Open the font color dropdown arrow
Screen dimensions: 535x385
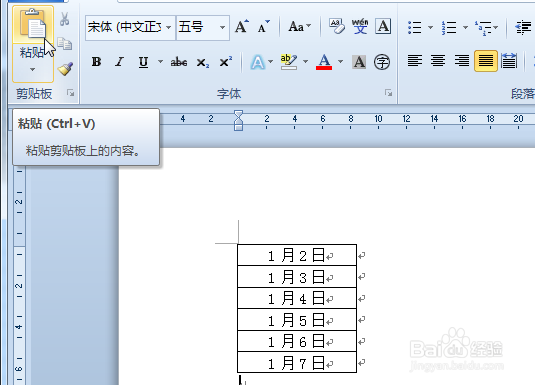340,62
